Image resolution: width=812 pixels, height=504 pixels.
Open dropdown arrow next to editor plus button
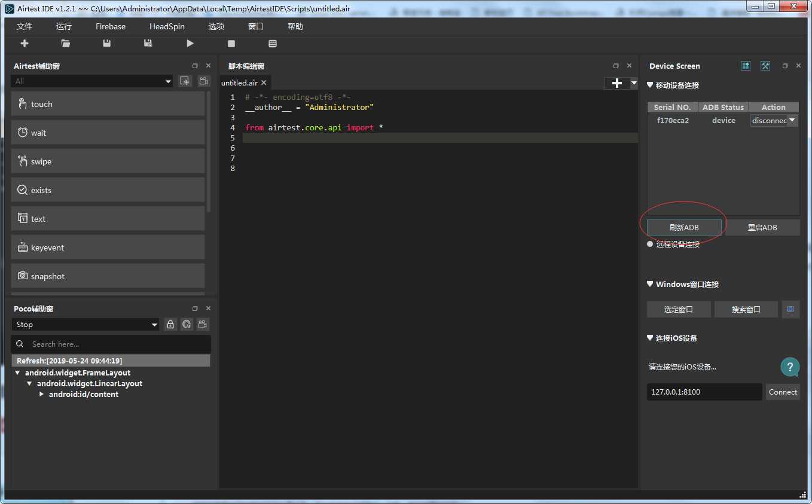634,84
